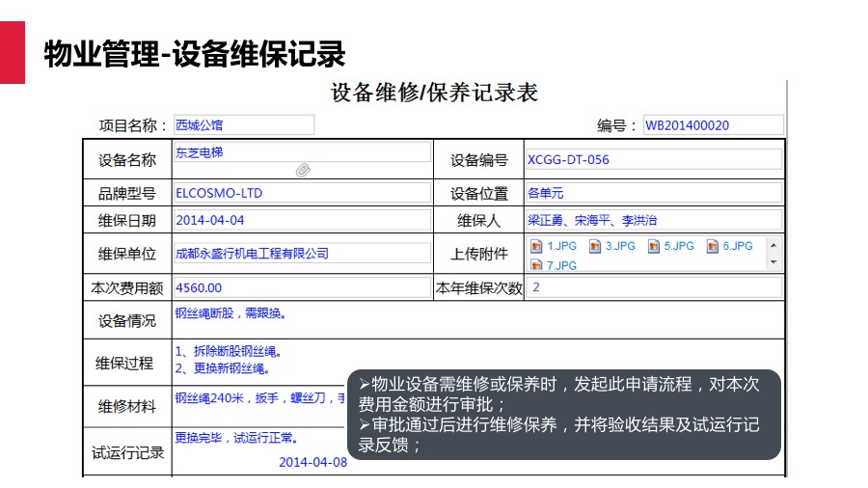Click the 7.JPG file icon
The image size is (868, 488).
[536, 264]
